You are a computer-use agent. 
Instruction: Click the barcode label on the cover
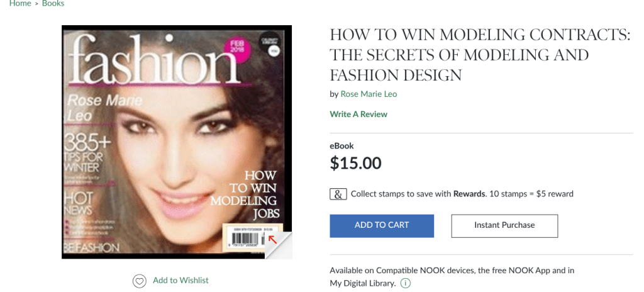[248, 237]
